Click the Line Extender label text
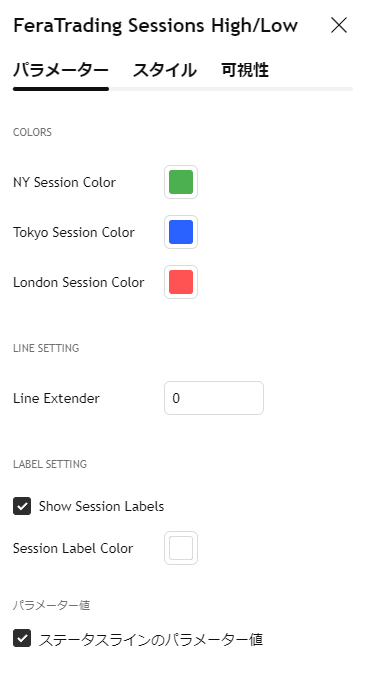The image size is (370, 674). tap(56, 398)
